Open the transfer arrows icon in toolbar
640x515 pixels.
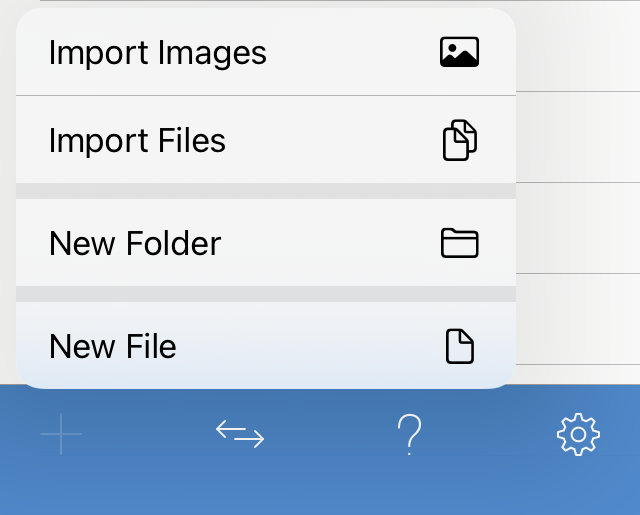click(240, 435)
